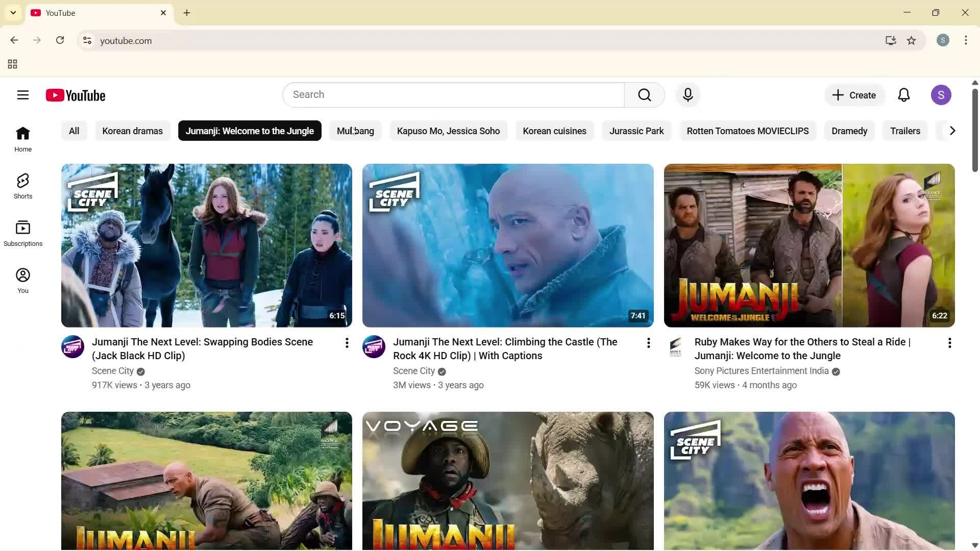Click the right chevron to show more filter chips
Image resolution: width=980 pixels, height=551 pixels.
[x=951, y=131]
